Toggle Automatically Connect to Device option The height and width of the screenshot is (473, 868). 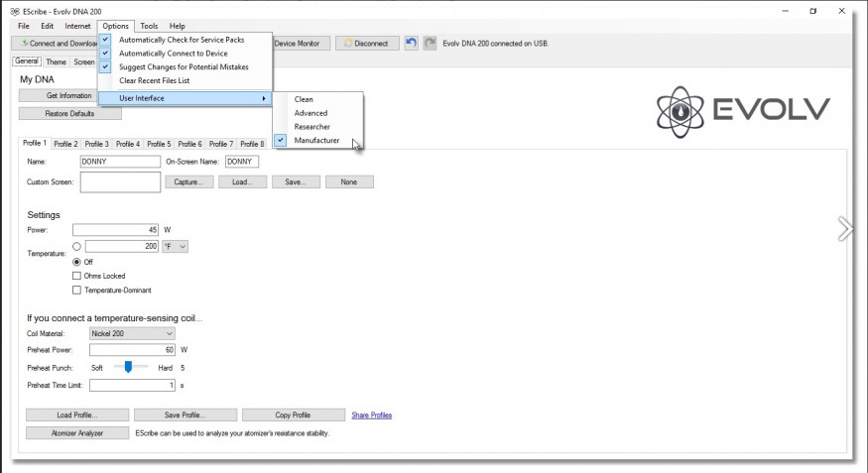tap(185, 54)
